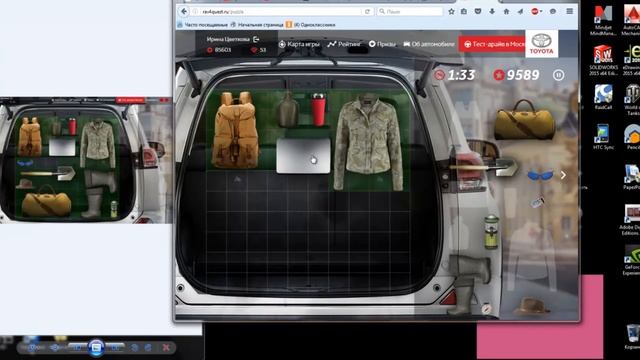Open the Recycle Bin on the desktop

[x=633, y=337]
